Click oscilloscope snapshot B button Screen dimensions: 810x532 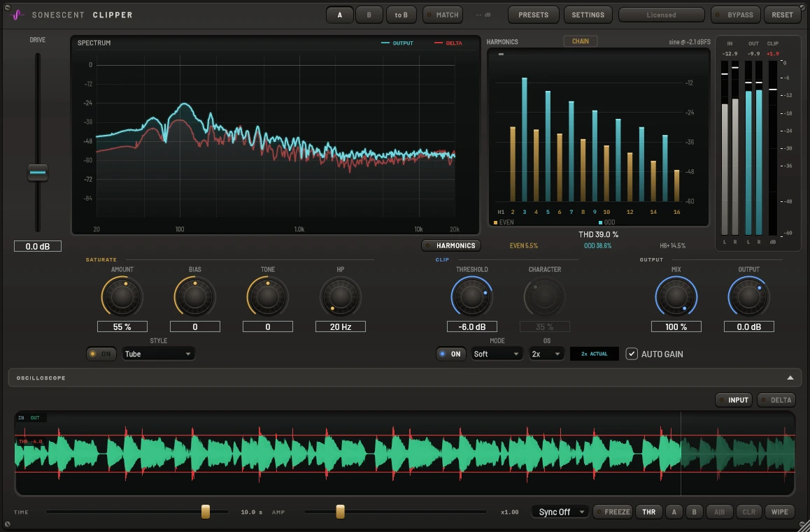coord(695,512)
